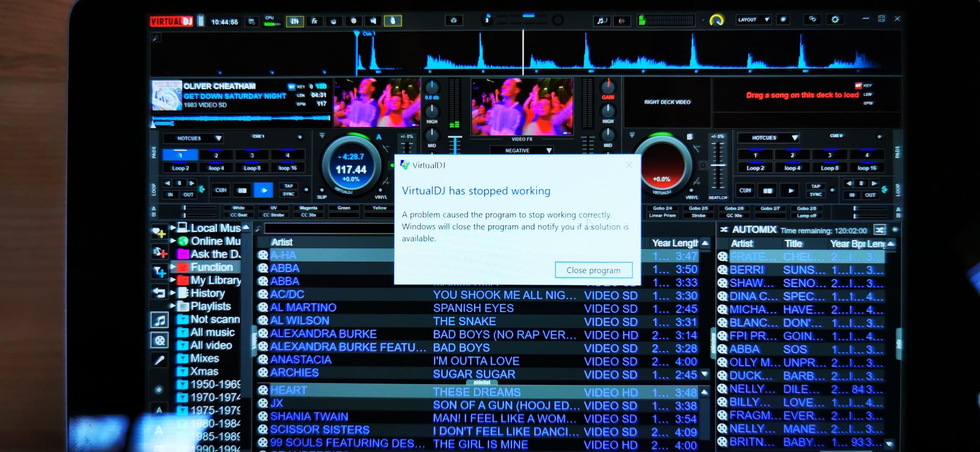The height and width of the screenshot is (452, 980).
Task: Set right deck loop OUT point
Action: pyautogui.click(x=870, y=195)
